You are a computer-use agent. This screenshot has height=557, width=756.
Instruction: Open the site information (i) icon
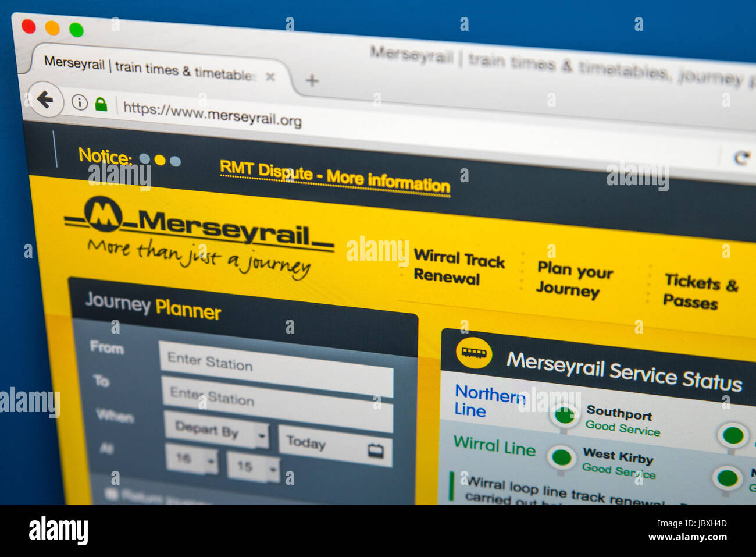[x=80, y=103]
